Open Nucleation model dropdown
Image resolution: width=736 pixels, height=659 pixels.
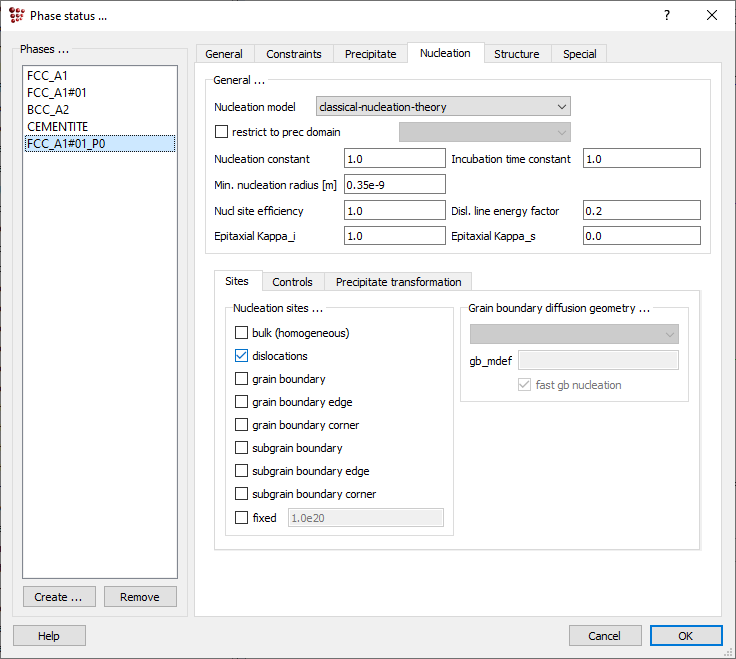[x=443, y=107]
